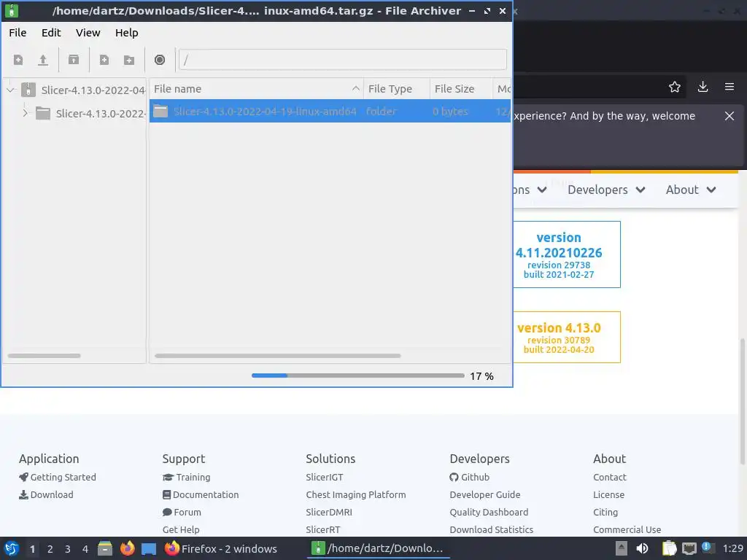
Task: Select the Slicer-4.13.0-2022-04-19-linux-amd64 folder row
Action: 330,112
